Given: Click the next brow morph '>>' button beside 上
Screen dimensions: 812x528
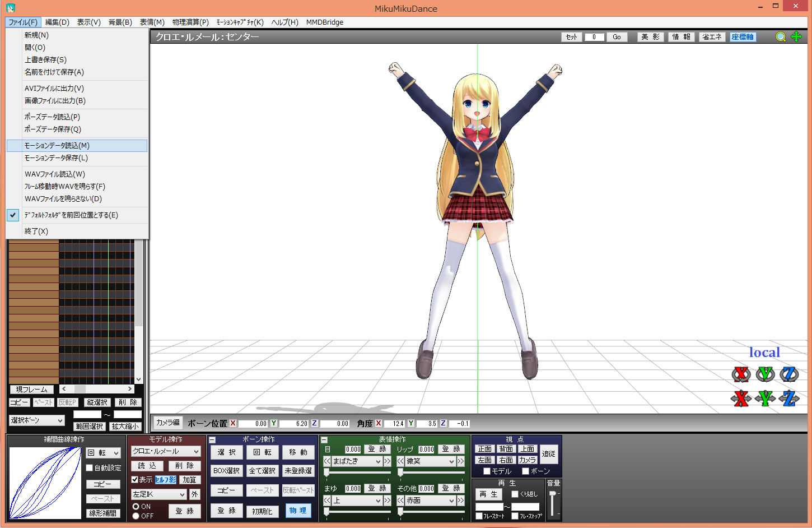Looking at the screenshot, I should (x=387, y=501).
